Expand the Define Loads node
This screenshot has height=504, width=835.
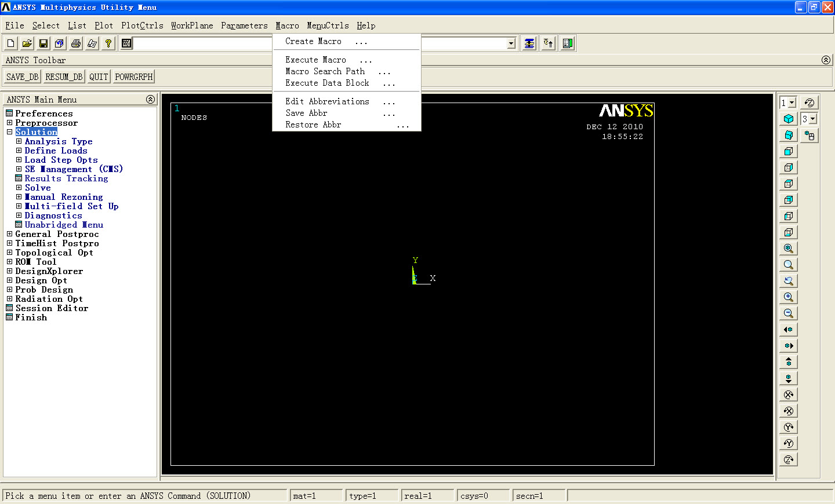[x=19, y=151]
